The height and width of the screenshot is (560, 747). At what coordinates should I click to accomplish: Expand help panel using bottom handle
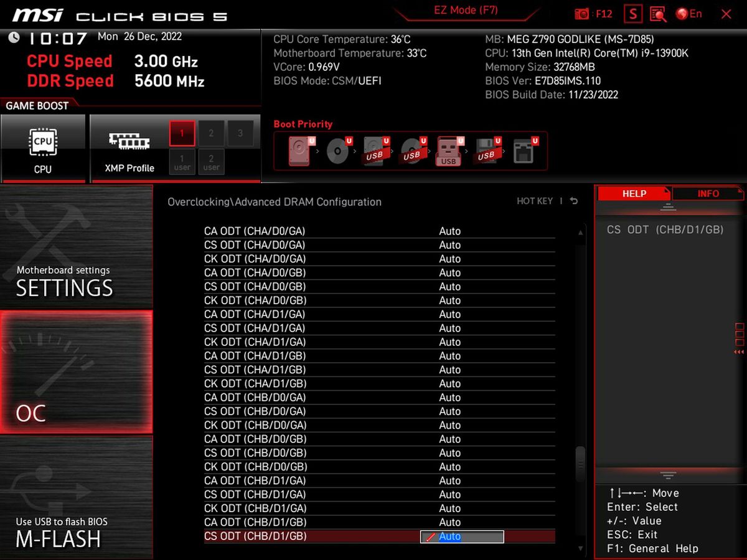[x=668, y=476]
